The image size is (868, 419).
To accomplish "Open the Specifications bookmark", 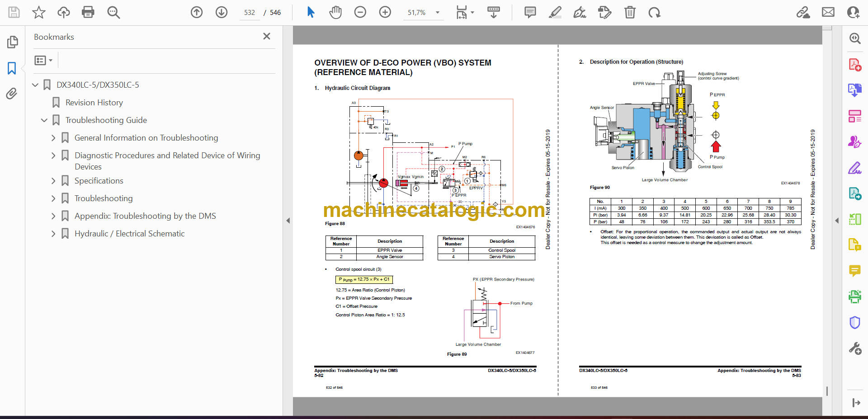I will (x=99, y=181).
